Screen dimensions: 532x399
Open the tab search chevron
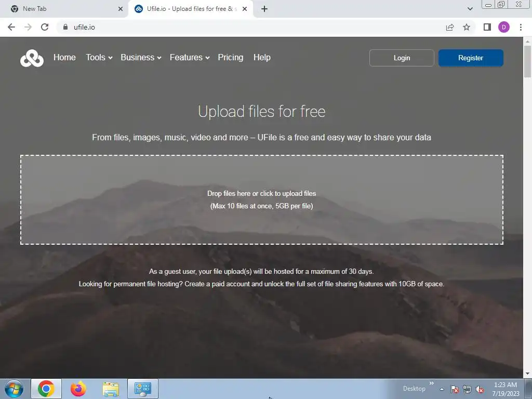click(x=470, y=9)
